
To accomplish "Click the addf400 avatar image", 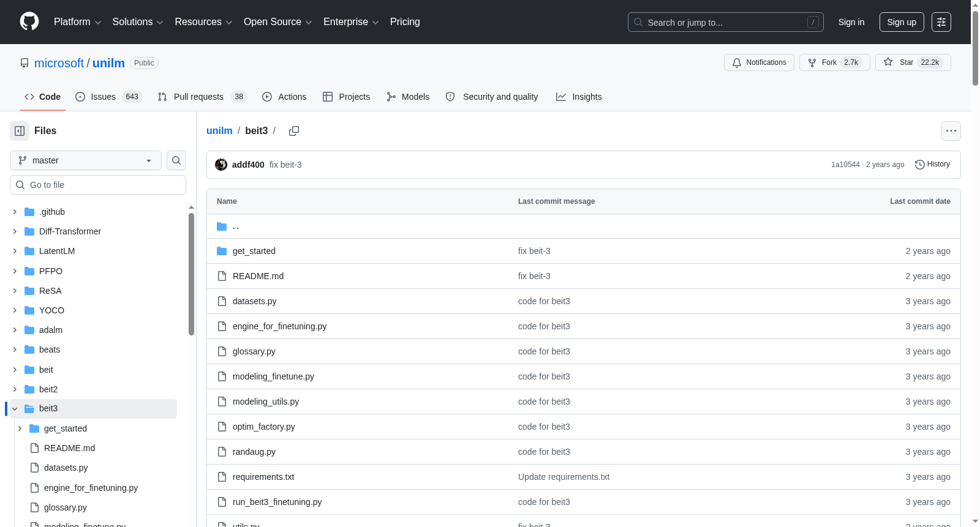I will click(221, 165).
